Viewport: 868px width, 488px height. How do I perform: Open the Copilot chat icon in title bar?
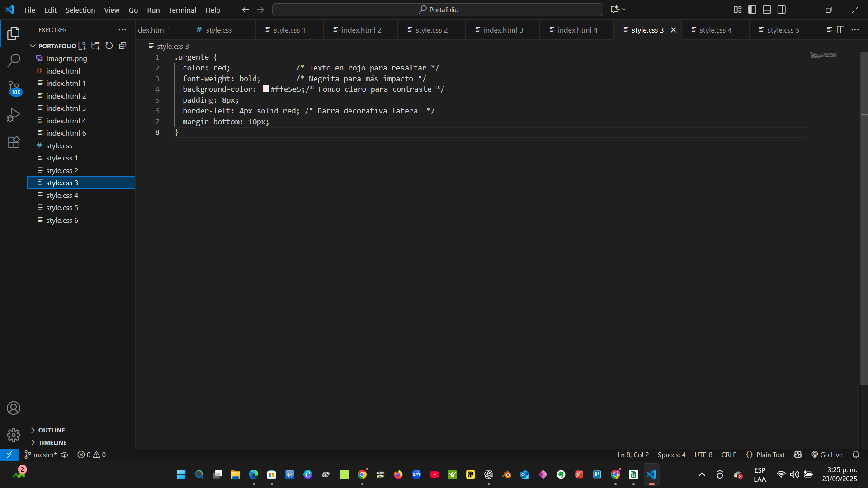tap(614, 9)
